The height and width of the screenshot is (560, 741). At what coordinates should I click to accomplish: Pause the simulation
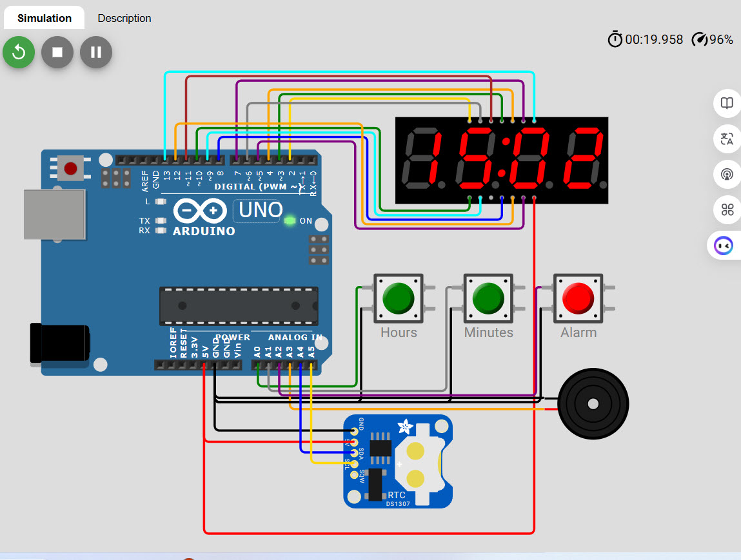(96, 52)
